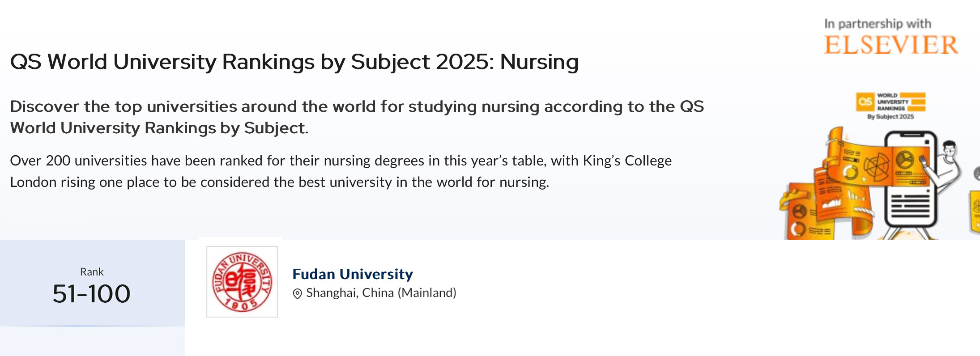Click the 'In partnership with' text

(878, 23)
